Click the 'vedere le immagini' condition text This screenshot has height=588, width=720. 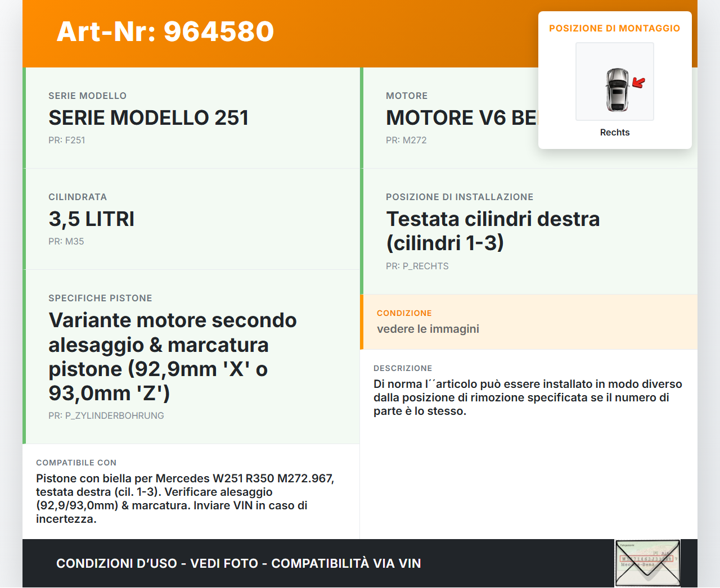(x=428, y=329)
